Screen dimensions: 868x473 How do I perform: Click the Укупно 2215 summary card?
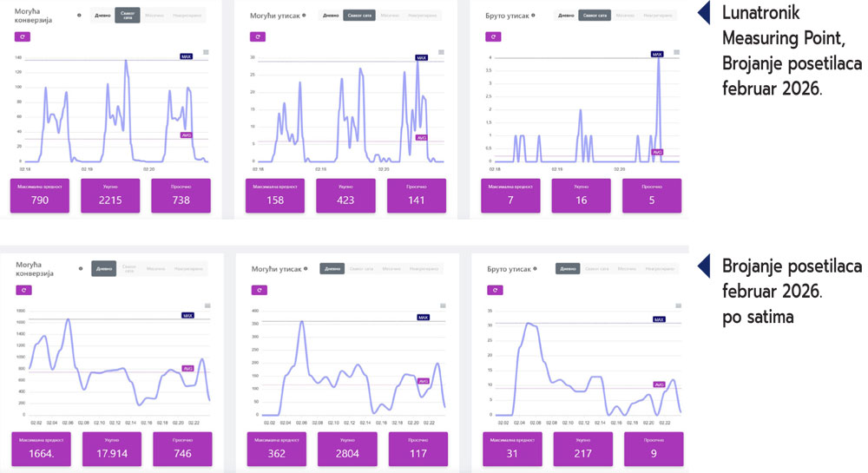(109, 195)
